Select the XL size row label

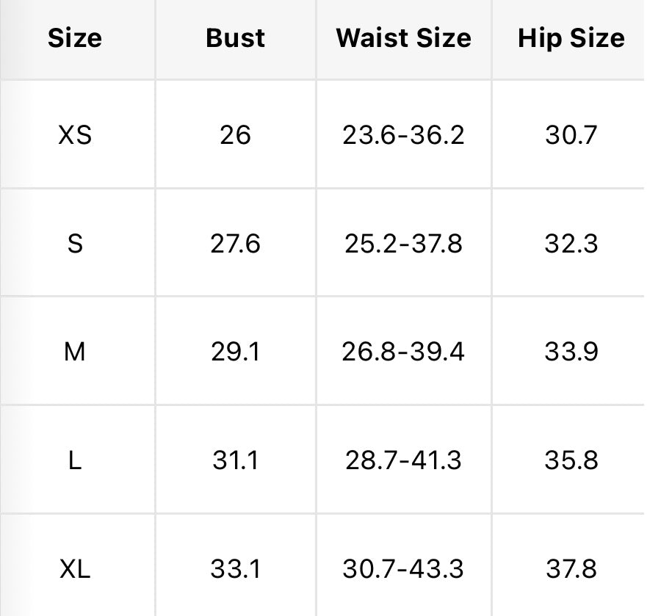tap(75, 570)
